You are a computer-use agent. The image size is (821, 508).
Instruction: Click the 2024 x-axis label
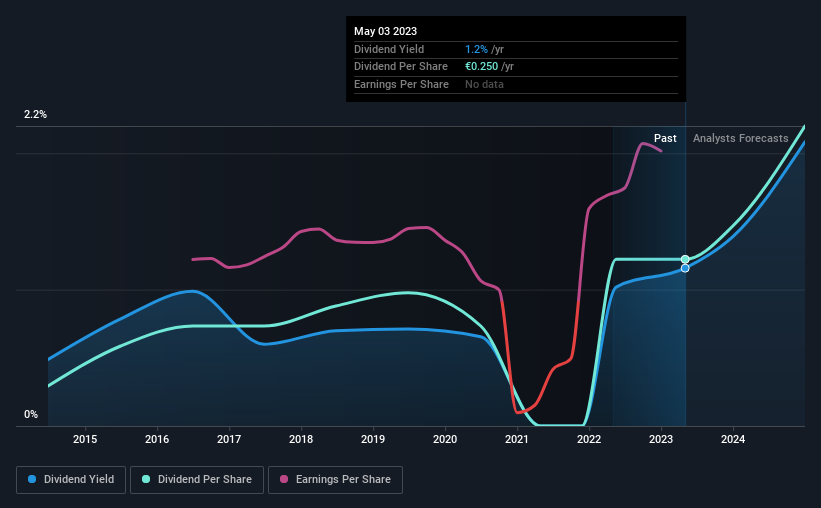click(x=733, y=439)
